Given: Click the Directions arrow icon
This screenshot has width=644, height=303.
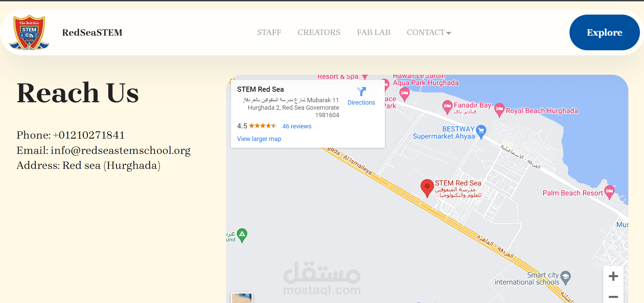Looking at the screenshot, I should [x=361, y=91].
